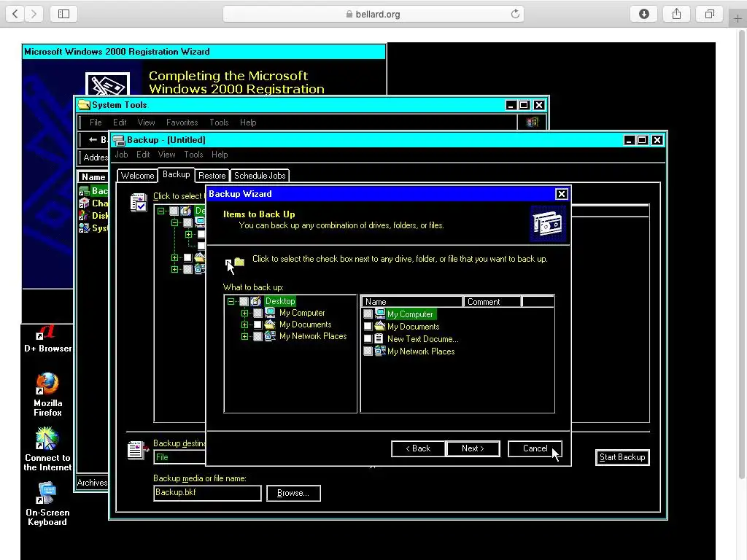
Task: Open the Safari share button
Action: click(x=676, y=14)
